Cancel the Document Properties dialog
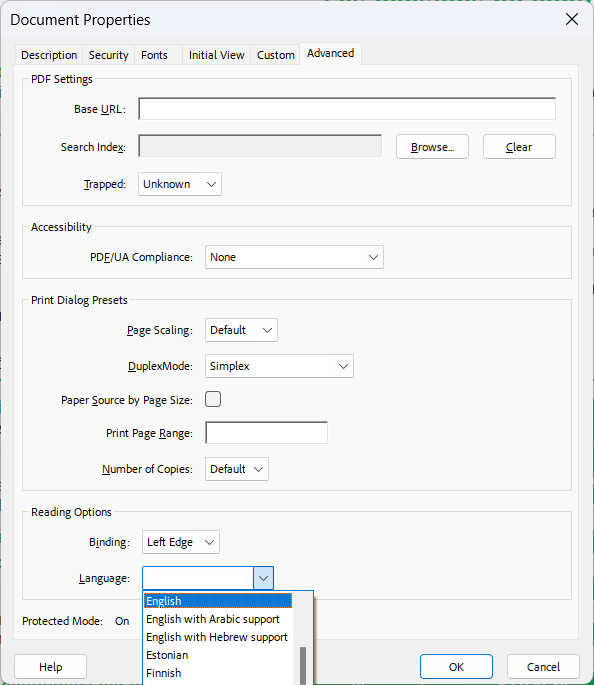 click(x=543, y=667)
